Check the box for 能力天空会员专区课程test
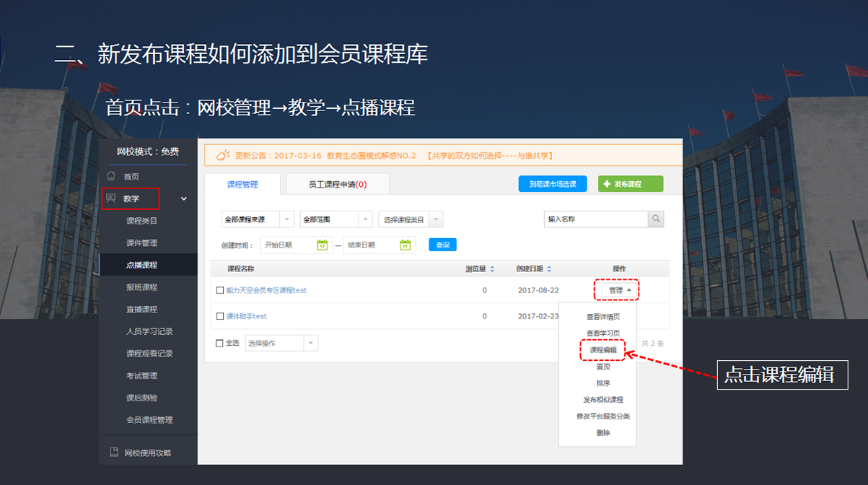This screenshot has width=868, height=485. click(220, 290)
